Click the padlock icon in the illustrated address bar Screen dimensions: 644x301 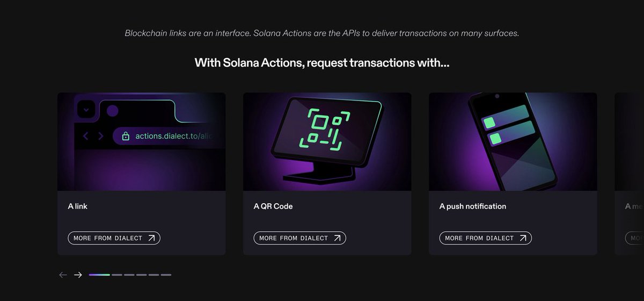click(126, 136)
